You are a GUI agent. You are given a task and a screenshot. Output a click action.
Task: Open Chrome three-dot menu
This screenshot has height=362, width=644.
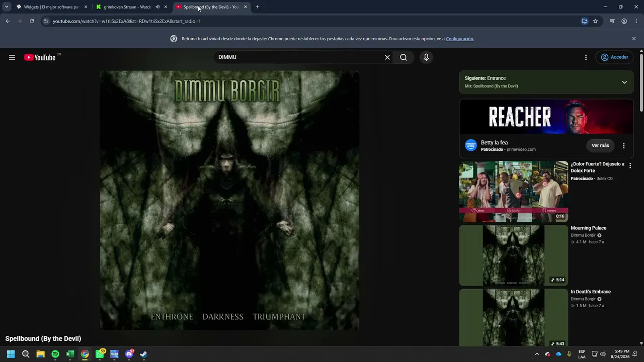(636, 21)
